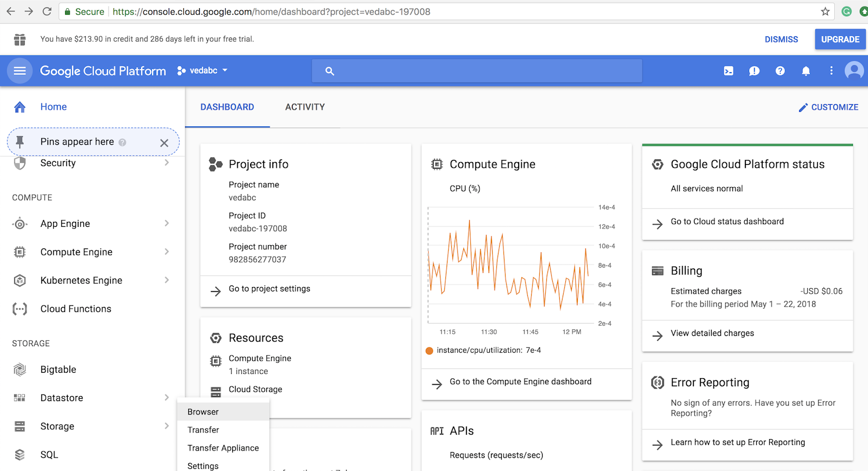Click the Home house icon

20,107
